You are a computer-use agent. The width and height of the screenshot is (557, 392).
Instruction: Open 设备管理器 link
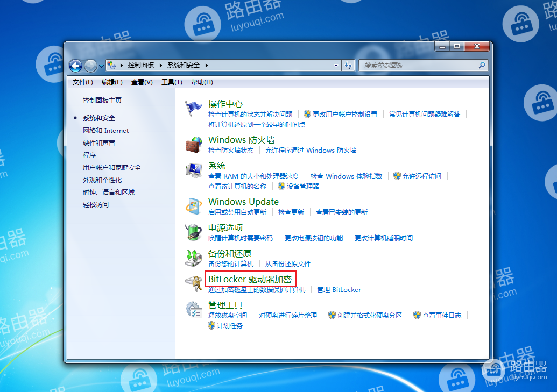pyautogui.click(x=302, y=187)
